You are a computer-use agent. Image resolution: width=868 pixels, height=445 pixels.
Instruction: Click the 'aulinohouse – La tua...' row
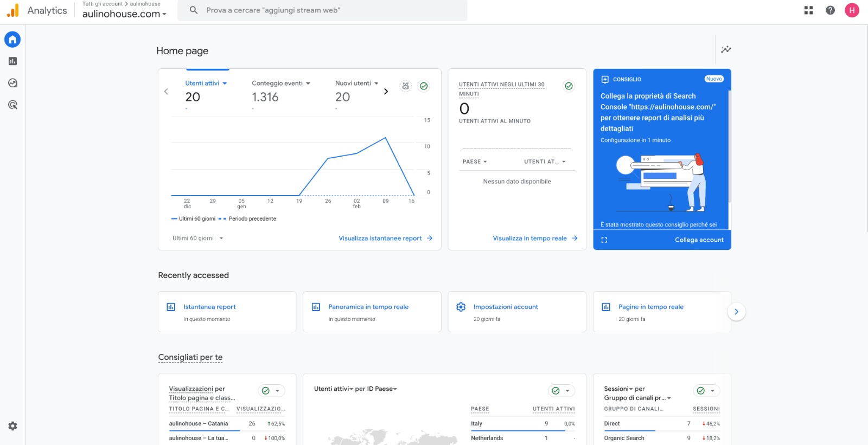click(x=227, y=438)
